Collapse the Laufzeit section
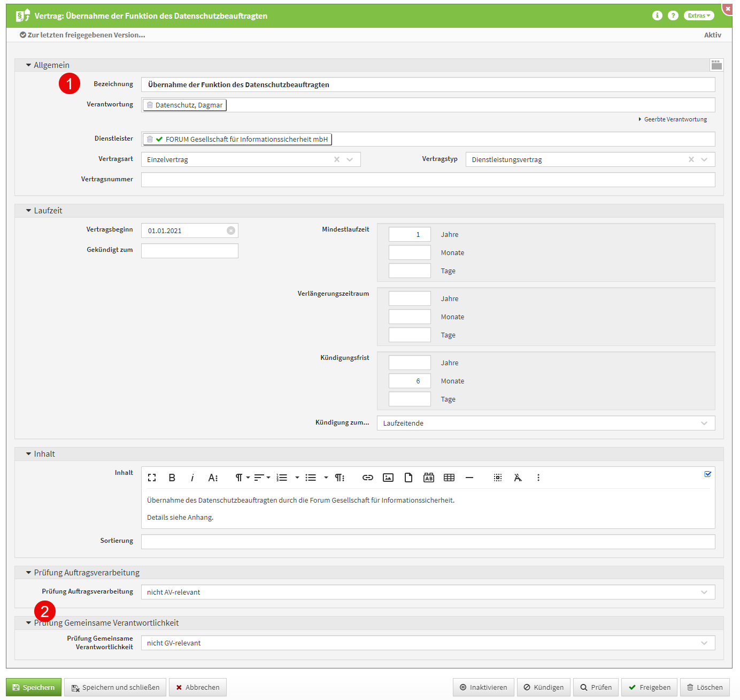740x700 pixels. [x=29, y=211]
